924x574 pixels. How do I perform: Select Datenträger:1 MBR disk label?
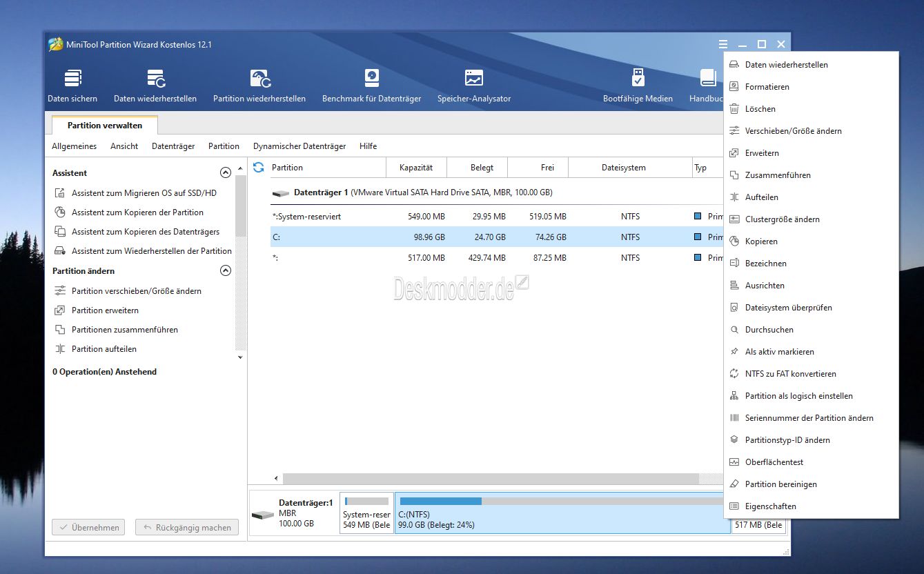click(x=294, y=513)
